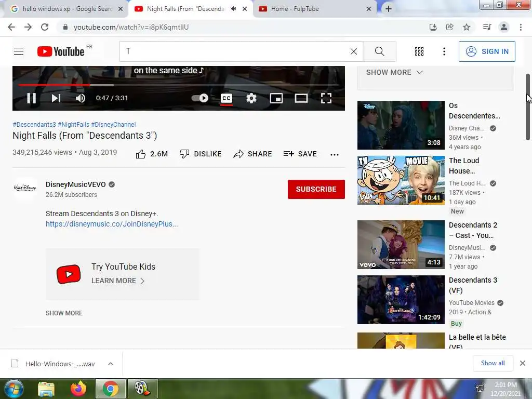This screenshot has height=399, width=532.
Task: Open Os Descendentes video thumbnail
Action: click(x=401, y=125)
